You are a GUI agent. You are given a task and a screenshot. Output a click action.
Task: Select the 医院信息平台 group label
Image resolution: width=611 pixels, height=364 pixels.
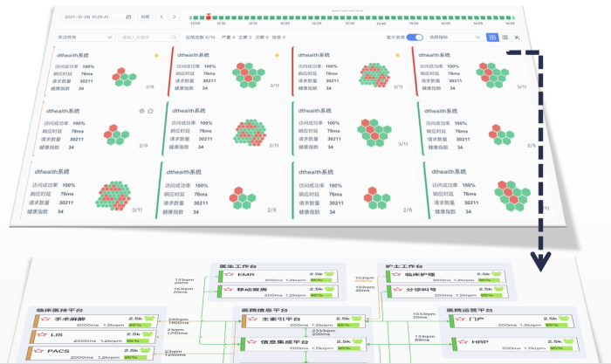[x=264, y=310]
